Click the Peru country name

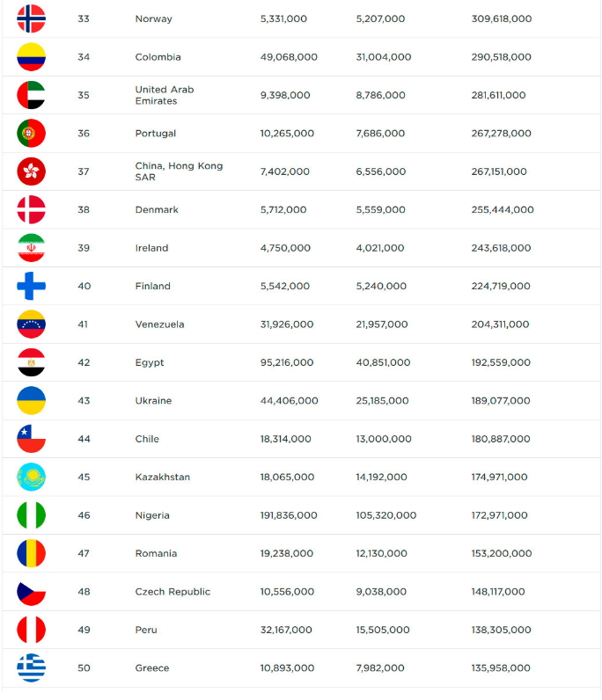coord(146,630)
